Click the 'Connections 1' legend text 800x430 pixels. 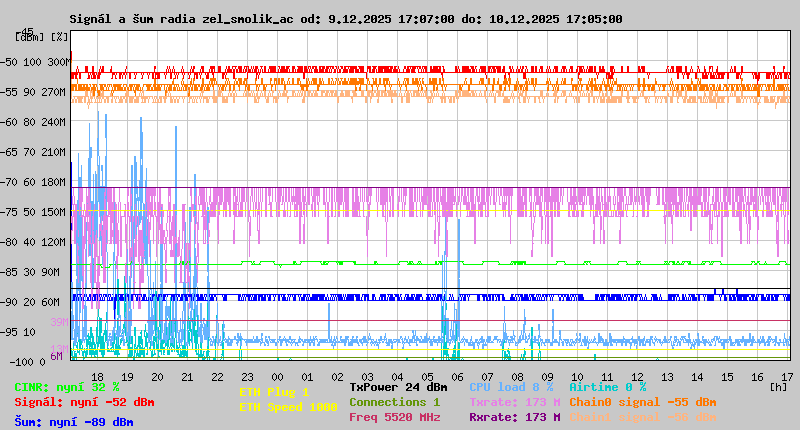point(394,402)
